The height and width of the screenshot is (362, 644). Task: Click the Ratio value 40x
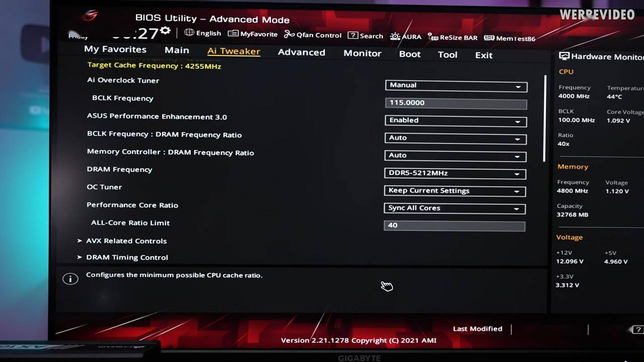point(563,144)
